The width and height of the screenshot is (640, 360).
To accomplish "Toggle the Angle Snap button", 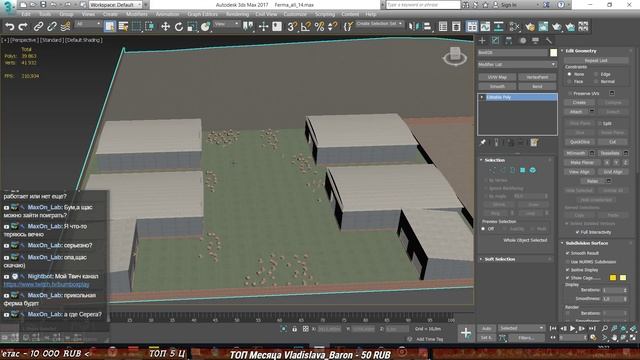I will click(x=306, y=27).
